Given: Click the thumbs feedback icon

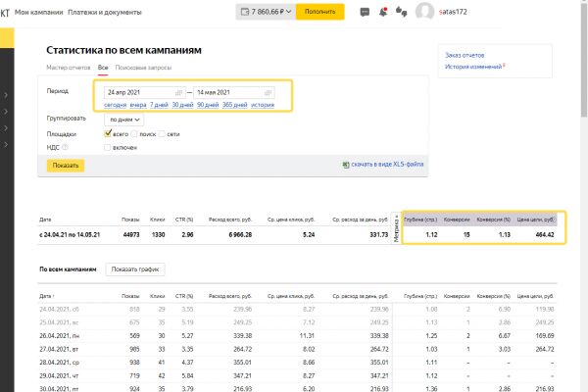Looking at the screenshot, I should (x=401, y=12).
